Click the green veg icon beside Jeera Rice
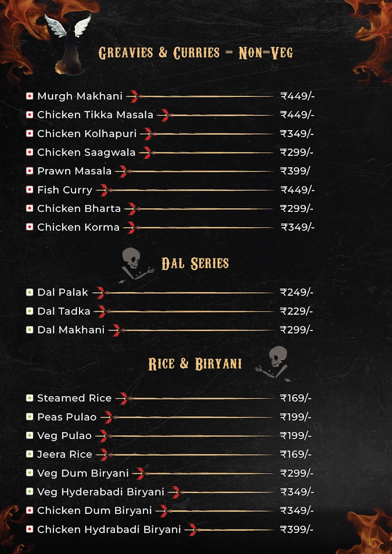The image size is (392, 554). [30, 454]
